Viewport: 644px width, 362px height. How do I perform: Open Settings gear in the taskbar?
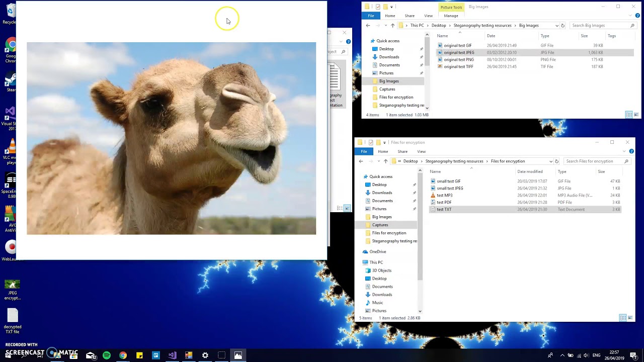click(x=205, y=355)
